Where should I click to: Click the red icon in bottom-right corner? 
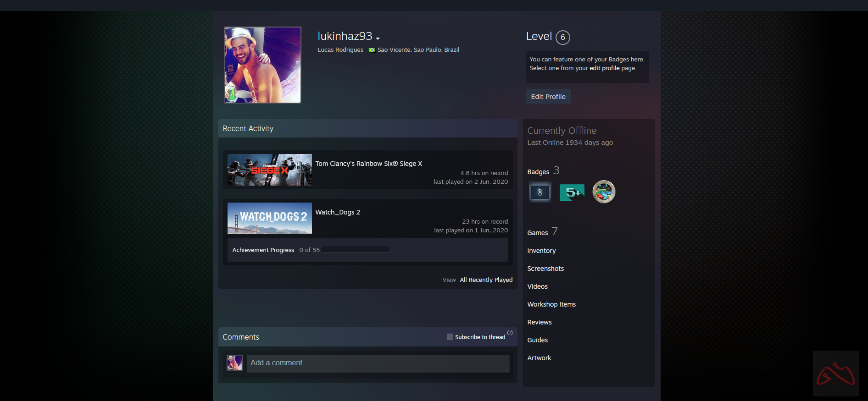click(x=835, y=374)
